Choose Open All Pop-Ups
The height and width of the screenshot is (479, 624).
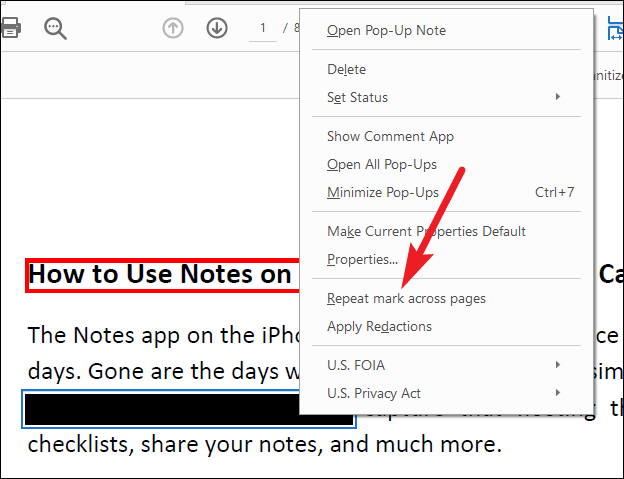[447, 164]
